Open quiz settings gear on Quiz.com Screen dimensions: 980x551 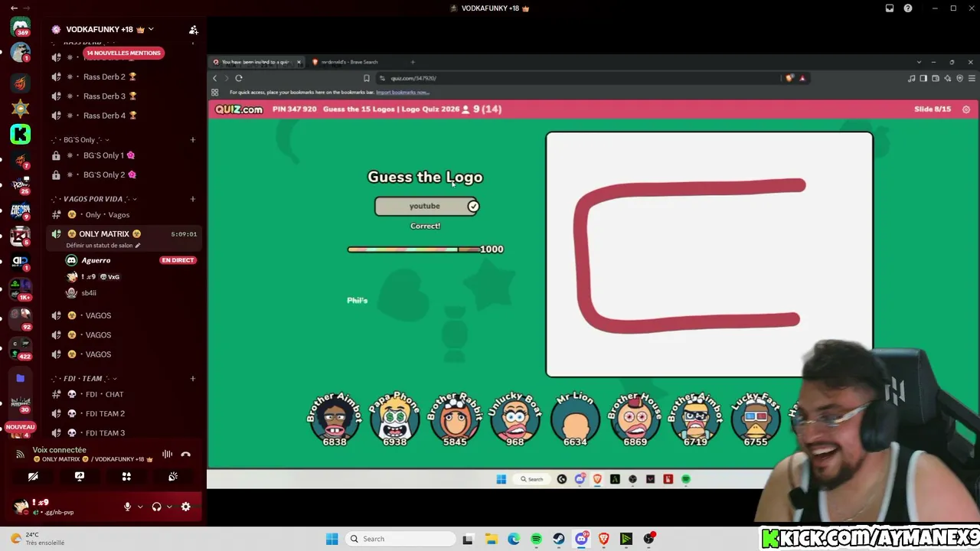point(966,109)
